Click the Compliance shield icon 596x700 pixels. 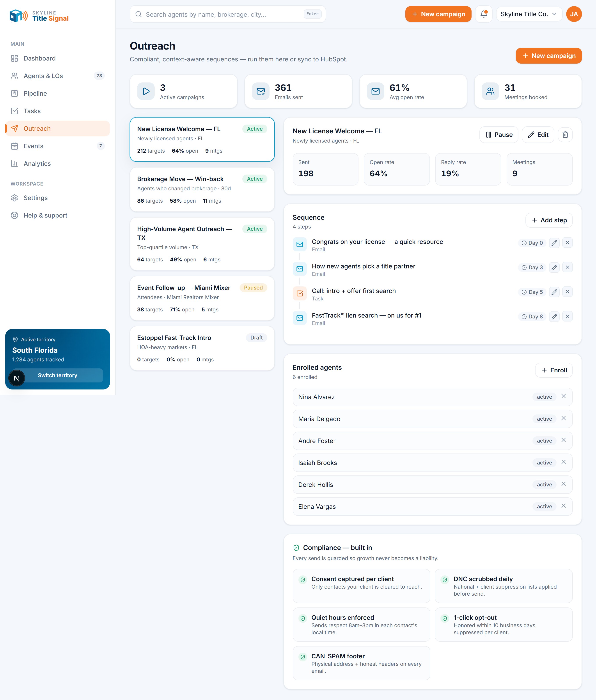click(296, 548)
